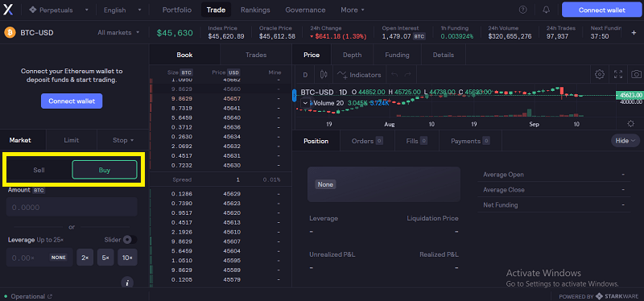Screen dimensions: 644x301
Task: Click the $45,630 last price value
Action: pyautogui.click(x=175, y=32)
